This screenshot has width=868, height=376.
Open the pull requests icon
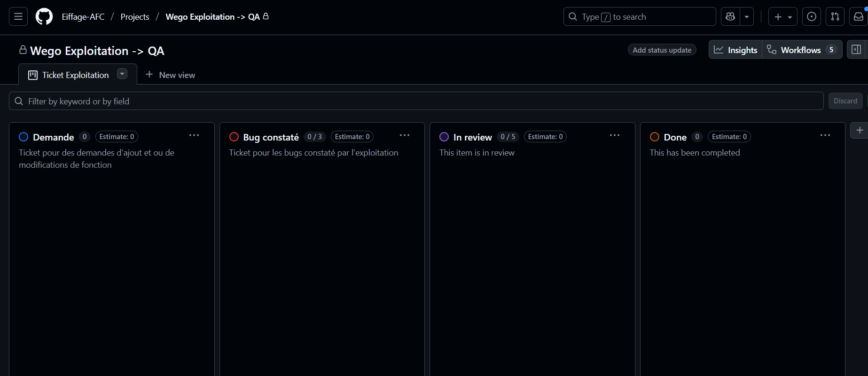(835, 17)
